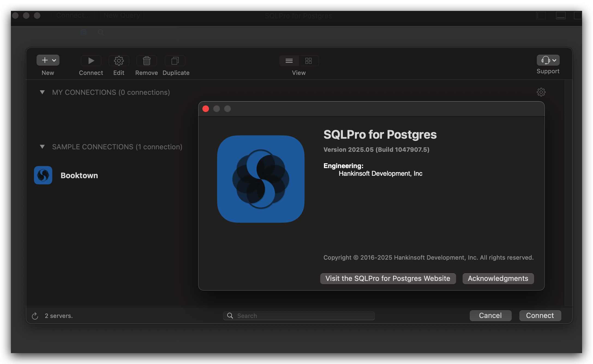Click the Acknowledgments button
Image resolution: width=593 pixels, height=364 pixels.
pos(498,278)
